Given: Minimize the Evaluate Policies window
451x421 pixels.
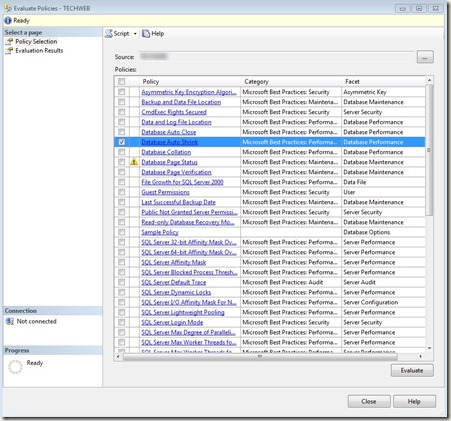Looking at the screenshot, I should [x=403, y=8].
